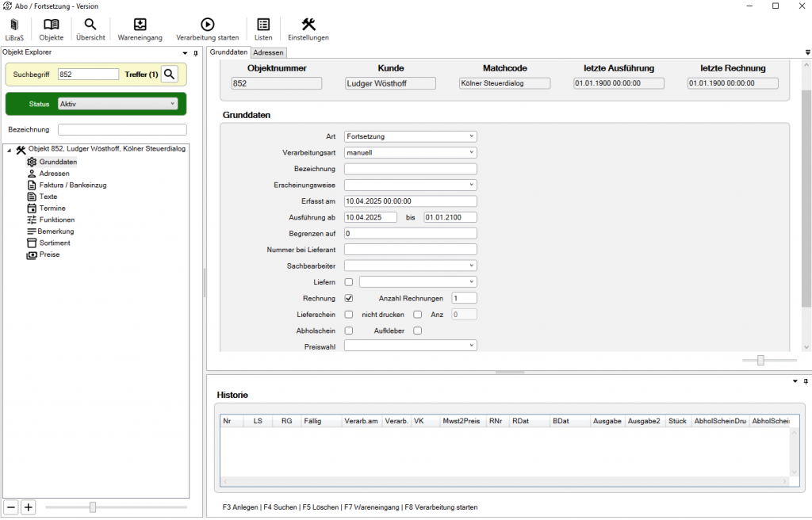This screenshot has height=520, width=812.
Task: Tick the Aufkleber checkbox
Action: (417, 331)
